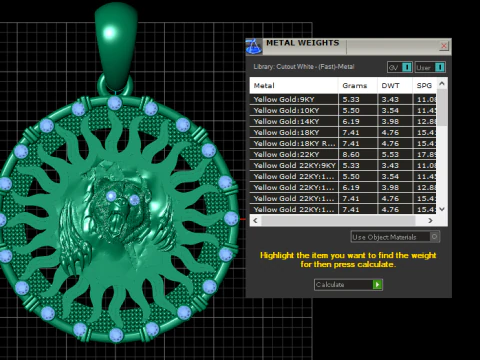
Task: Sort by the Grams column header
Action: [x=358, y=86]
